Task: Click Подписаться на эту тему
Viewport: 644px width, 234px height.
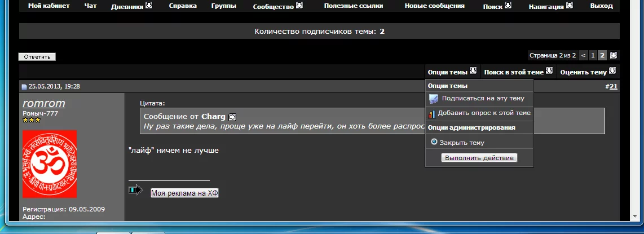Action: [x=483, y=98]
